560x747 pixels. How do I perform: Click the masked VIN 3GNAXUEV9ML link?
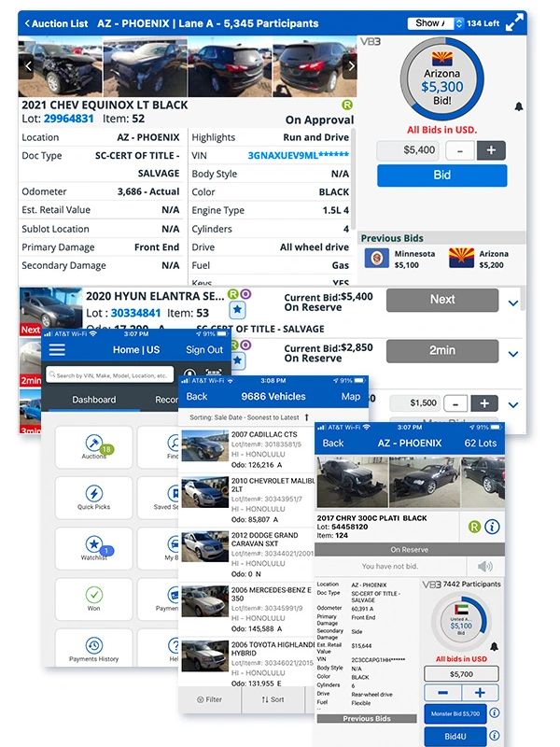pyautogui.click(x=298, y=155)
